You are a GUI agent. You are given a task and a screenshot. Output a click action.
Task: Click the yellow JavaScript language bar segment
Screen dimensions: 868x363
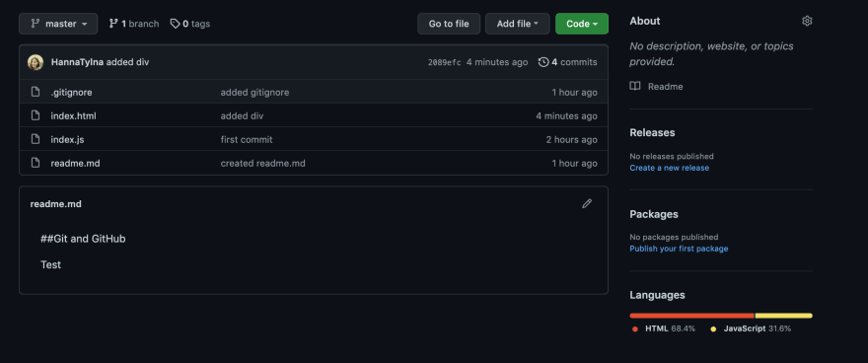point(784,316)
